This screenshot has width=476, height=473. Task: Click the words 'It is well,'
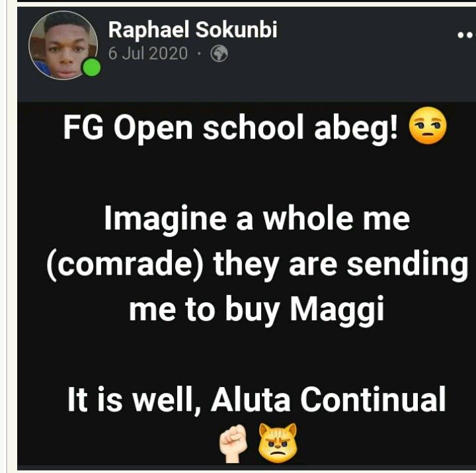134,400
